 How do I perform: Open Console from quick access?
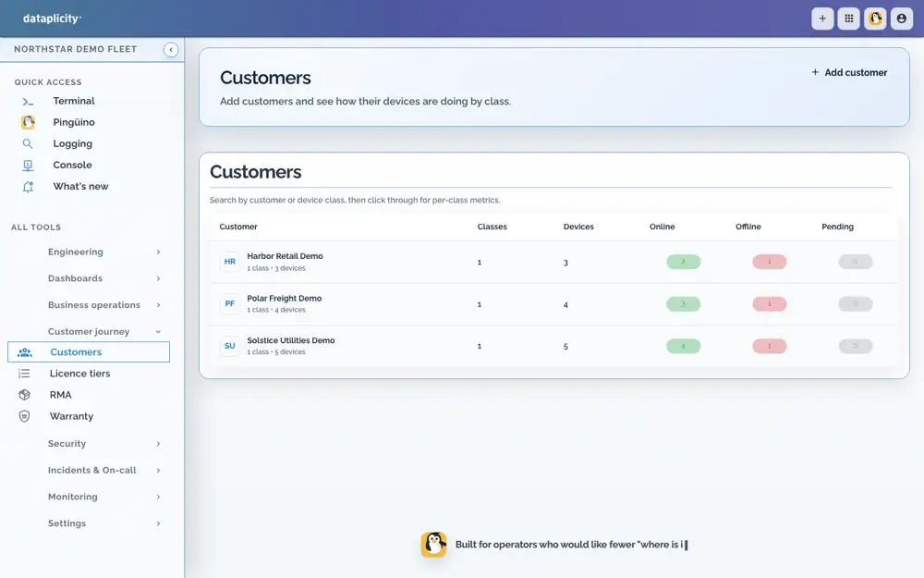[72, 165]
